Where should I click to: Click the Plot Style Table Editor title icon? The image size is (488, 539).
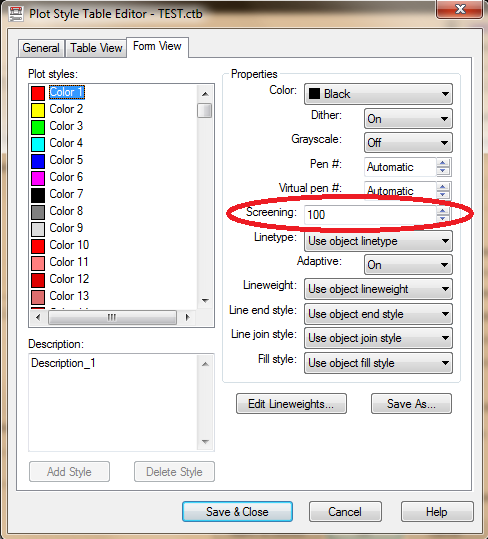[15, 14]
